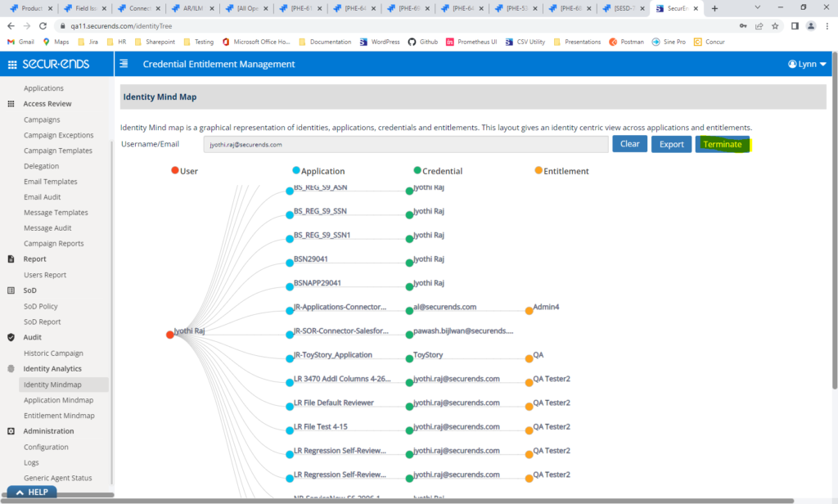Open Message Templates sidebar link
This screenshot has height=504, width=838.
click(x=56, y=213)
